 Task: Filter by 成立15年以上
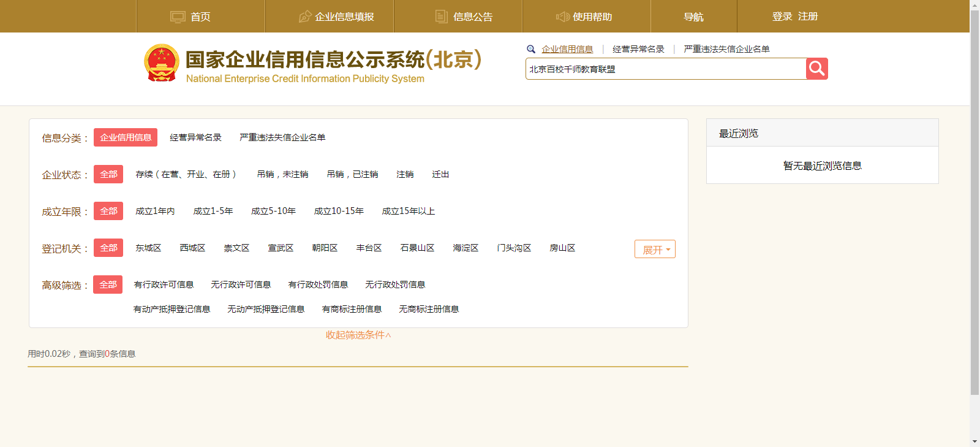409,211
